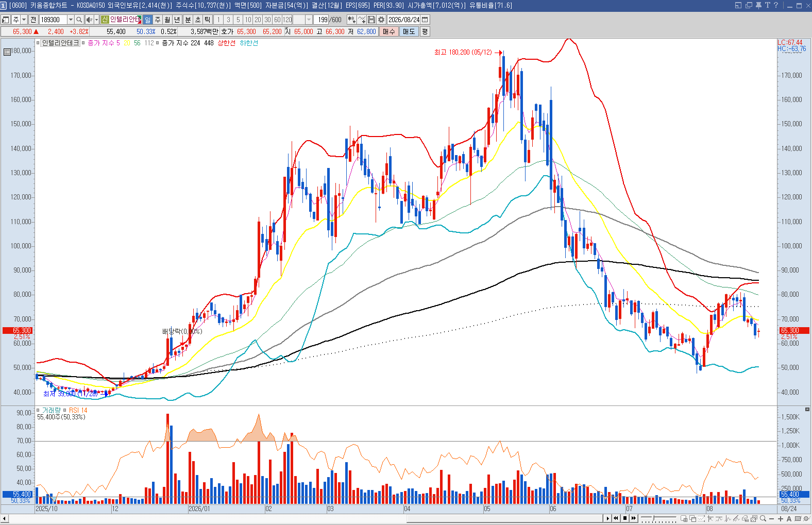The height and width of the screenshot is (525, 812).
Task: Click the stock code input field 189300
Action: [x=53, y=20]
